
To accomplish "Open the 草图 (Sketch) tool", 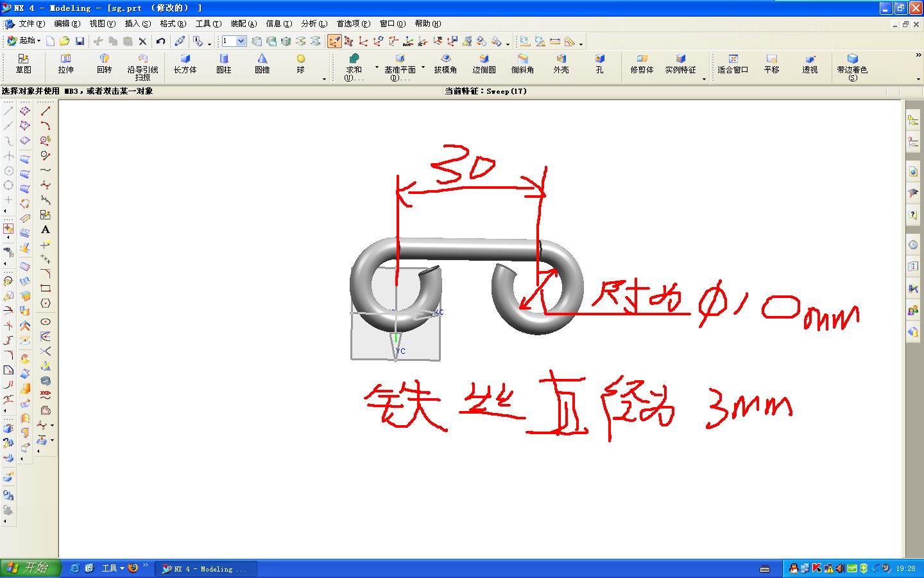I will (x=24, y=64).
